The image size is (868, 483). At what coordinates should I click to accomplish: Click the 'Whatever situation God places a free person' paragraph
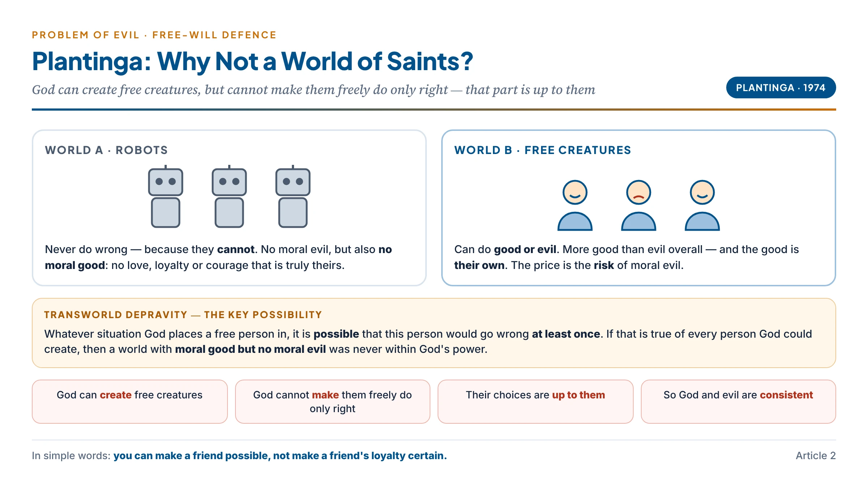point(428,341)
